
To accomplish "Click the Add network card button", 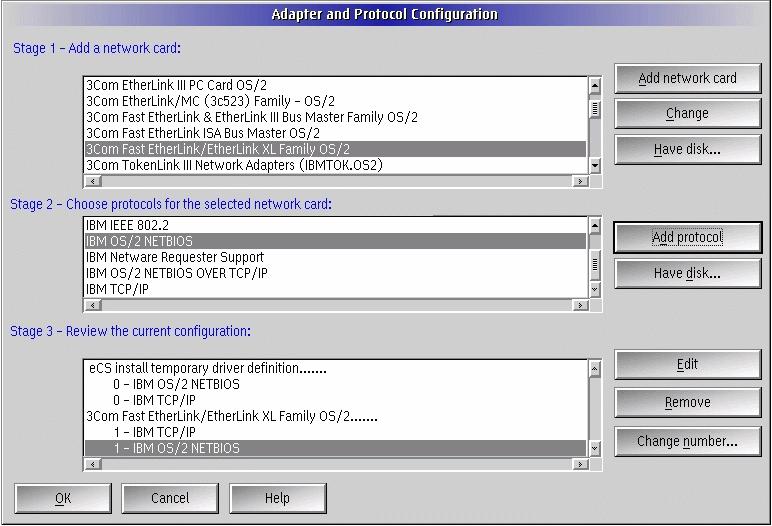I will [x=687, y=79].
